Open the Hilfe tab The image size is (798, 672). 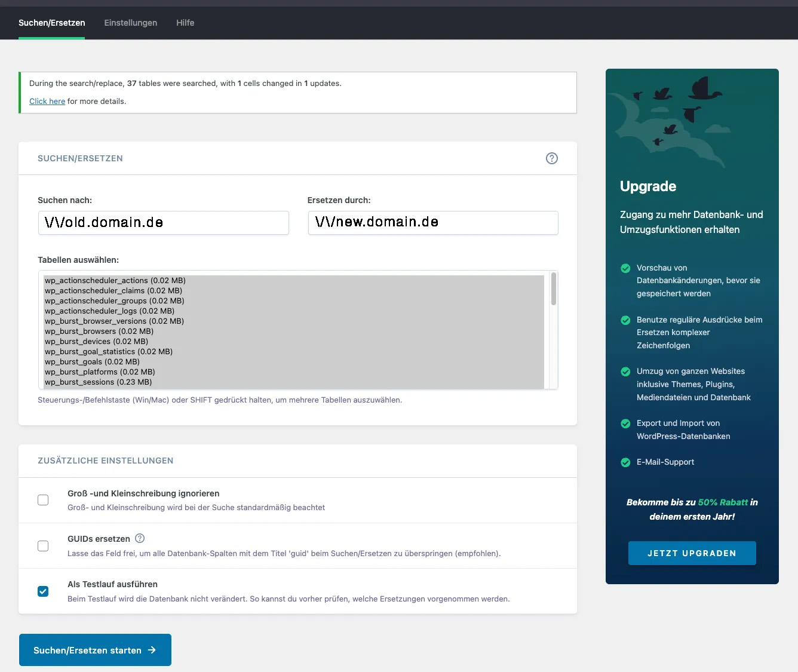tap(185, 23)
